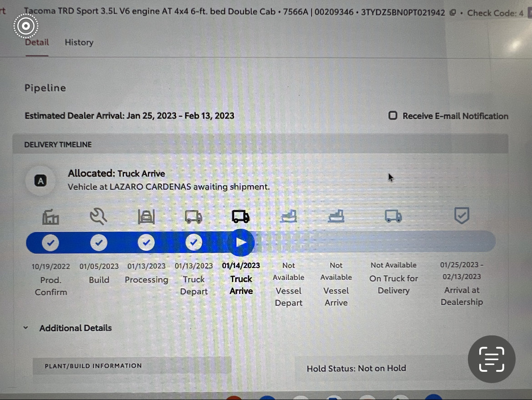Click the Vessel Depart stage label
The image size is (532, 400).
click(x=289, y=297)
